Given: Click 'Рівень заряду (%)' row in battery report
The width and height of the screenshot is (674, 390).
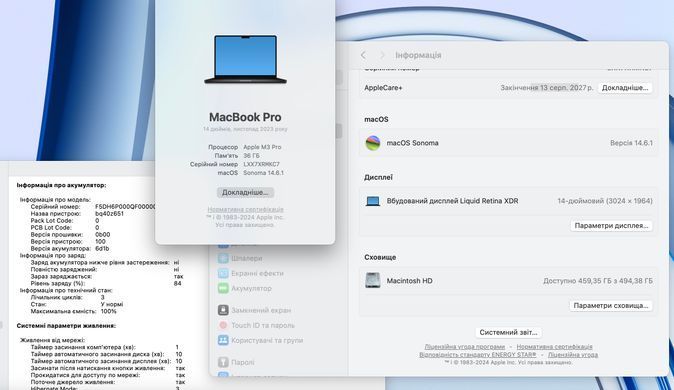Looking at the screenshot, I should (x=106, y=283).
